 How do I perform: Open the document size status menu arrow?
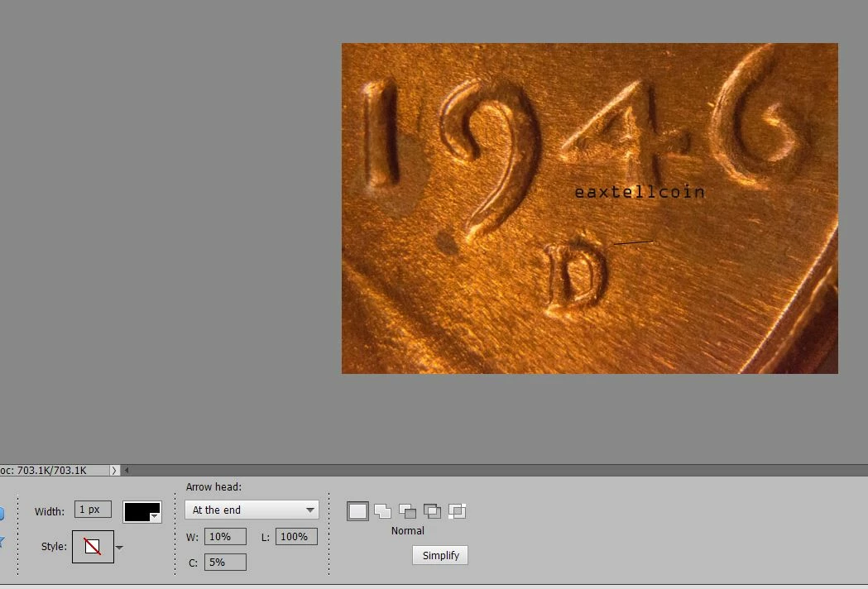[x=114, y=471]
